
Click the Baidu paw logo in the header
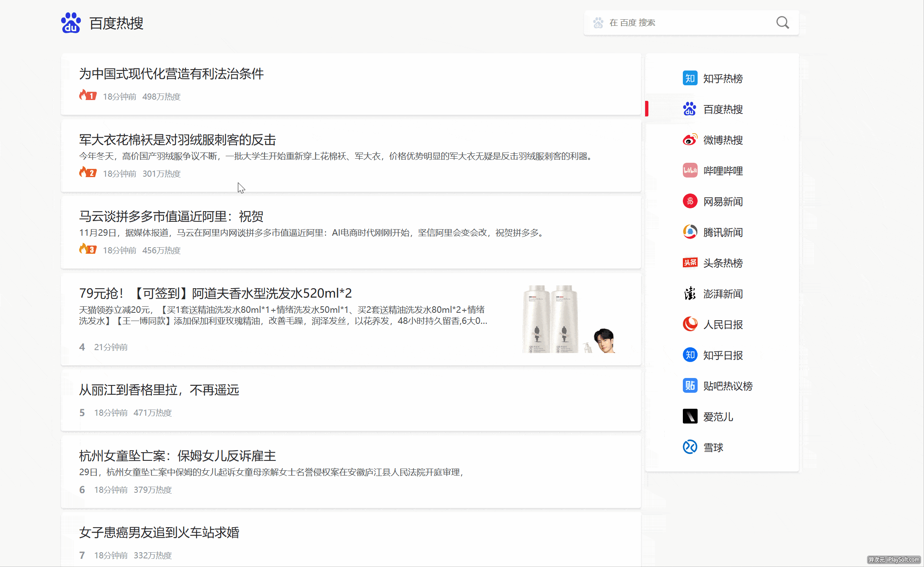[x=71, y=23]
